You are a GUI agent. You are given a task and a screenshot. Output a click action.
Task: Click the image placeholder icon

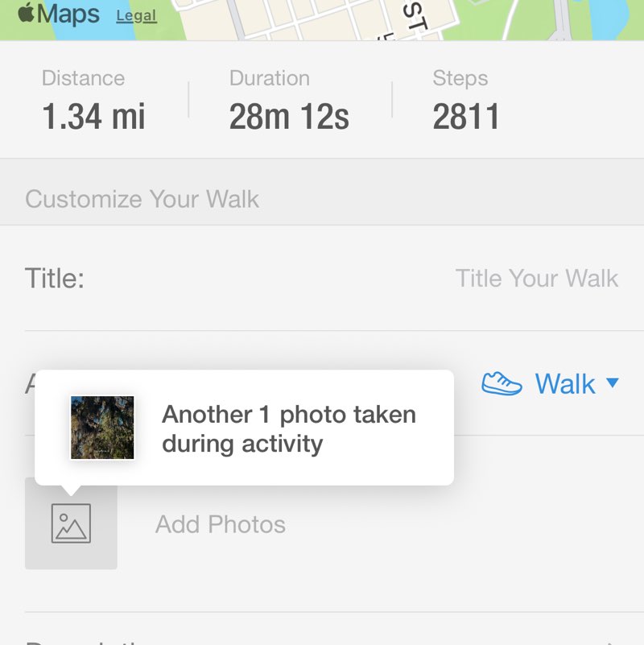pyautogui.click(x=71, y=523)
